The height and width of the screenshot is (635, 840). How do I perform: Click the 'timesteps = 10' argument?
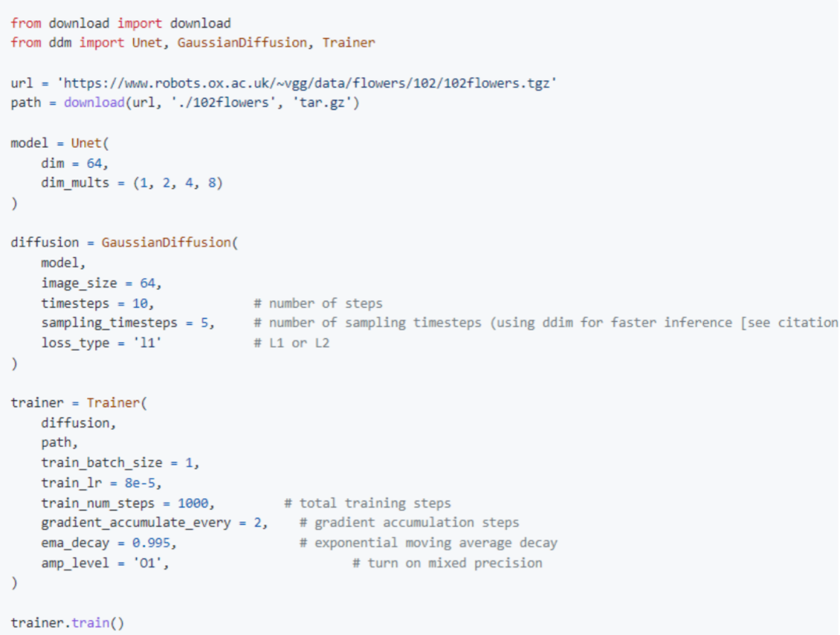[x=97, y=303]
